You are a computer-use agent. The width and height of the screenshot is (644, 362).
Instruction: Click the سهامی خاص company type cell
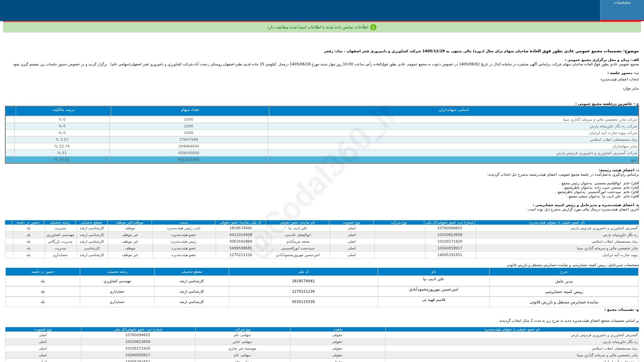point(242,342)
